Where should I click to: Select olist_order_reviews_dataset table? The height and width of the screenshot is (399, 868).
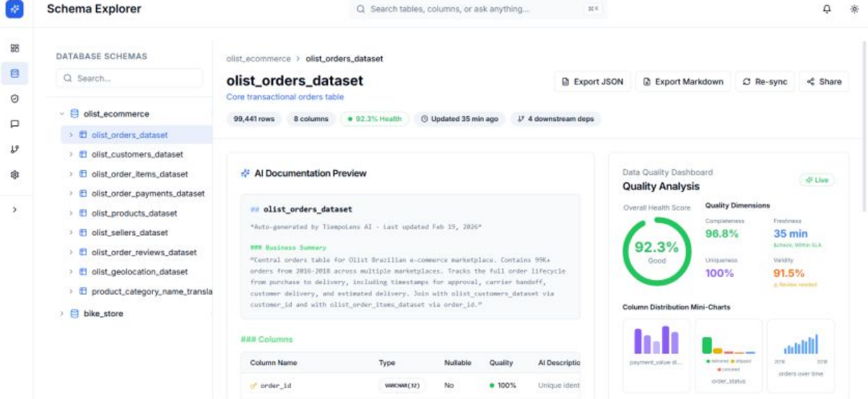click(144, 252)
